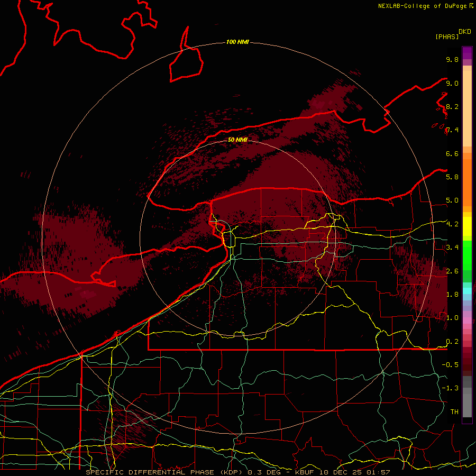The image size is (476, 476).
Task: Click the 50 NMI range ring label
Action: [x=237, y=140]
